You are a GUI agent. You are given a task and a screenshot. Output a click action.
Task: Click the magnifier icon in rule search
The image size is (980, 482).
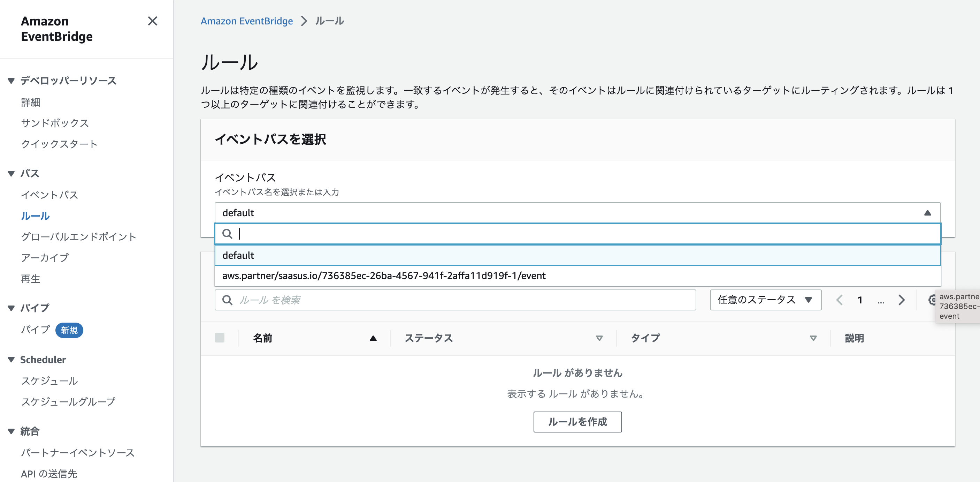point(228,300)
